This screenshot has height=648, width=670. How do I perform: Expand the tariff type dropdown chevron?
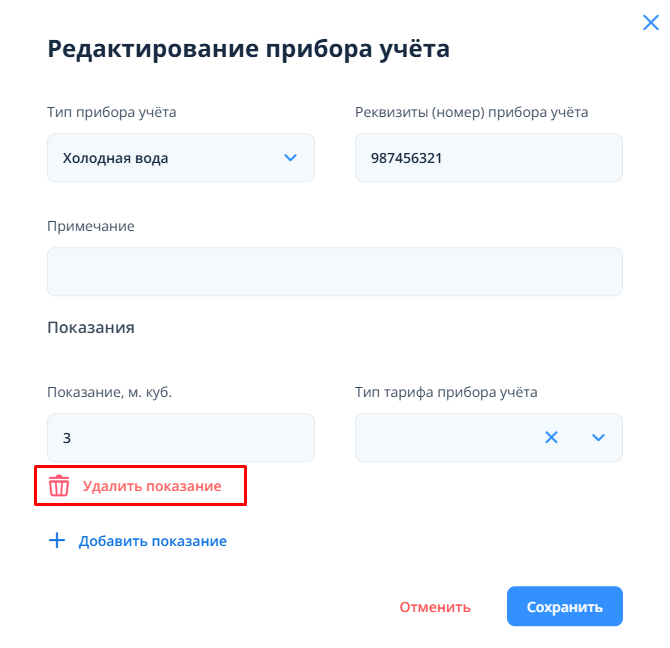pyautogui.click(x=599, y=437)
